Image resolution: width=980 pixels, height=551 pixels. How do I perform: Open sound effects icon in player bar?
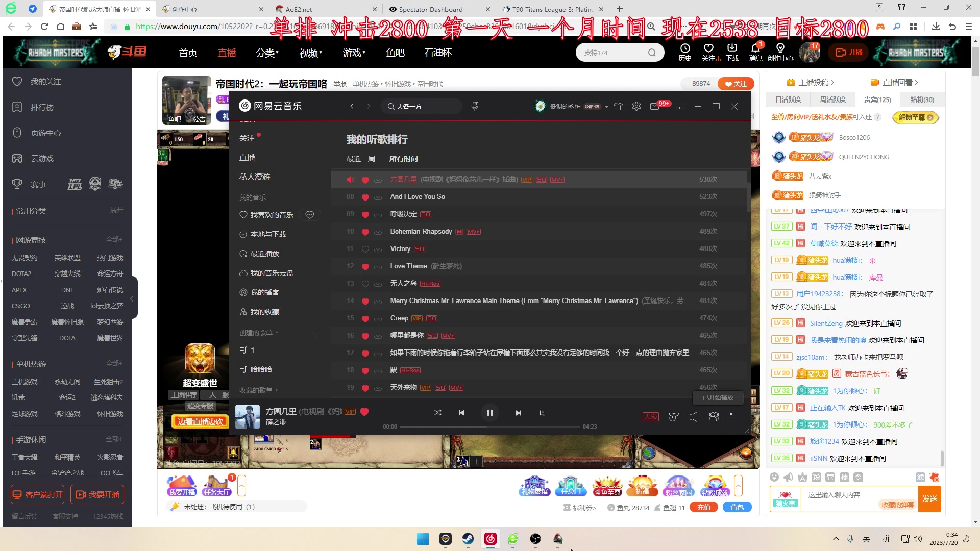click(674, 417)
